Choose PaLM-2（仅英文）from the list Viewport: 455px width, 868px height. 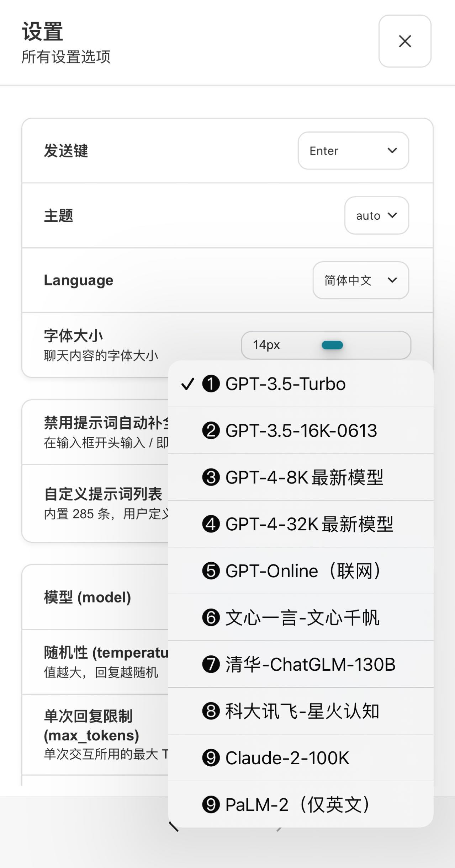point(301,804)
